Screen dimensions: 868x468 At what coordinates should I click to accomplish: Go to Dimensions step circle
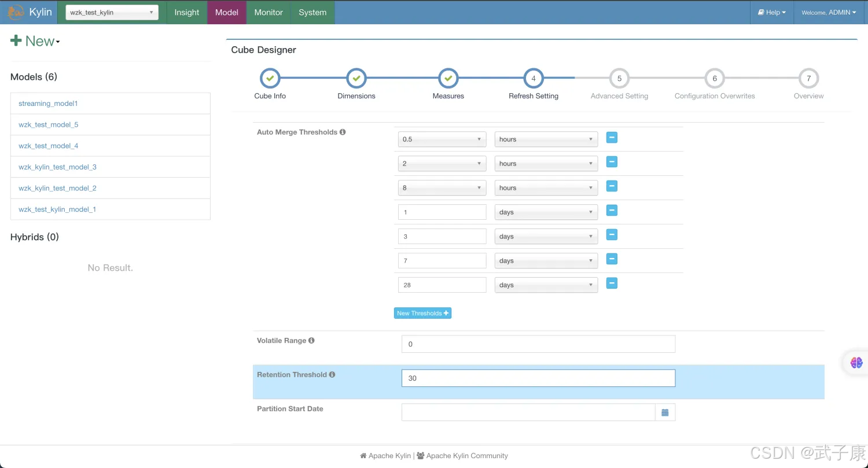[356, 78]
